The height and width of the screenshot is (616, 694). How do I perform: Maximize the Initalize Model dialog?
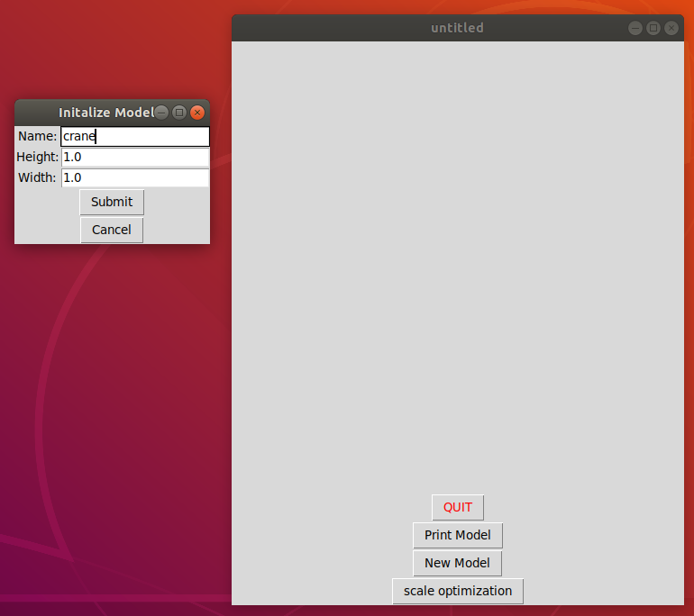click(x=179, y=113)
